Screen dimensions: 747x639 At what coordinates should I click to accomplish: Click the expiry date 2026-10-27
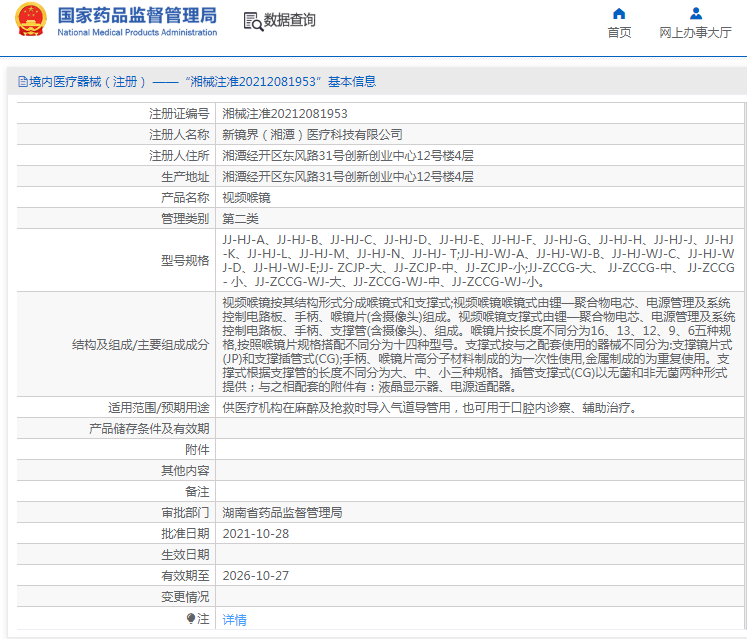pos(255,576)
